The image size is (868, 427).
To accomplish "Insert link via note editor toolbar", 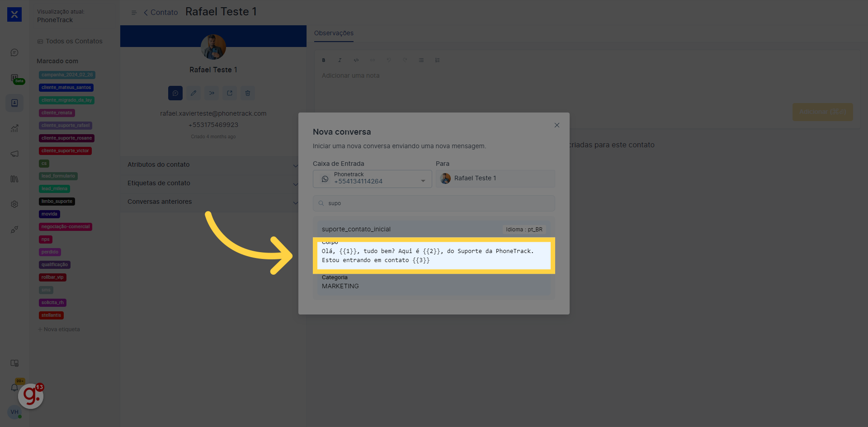I will coord(373,60).
